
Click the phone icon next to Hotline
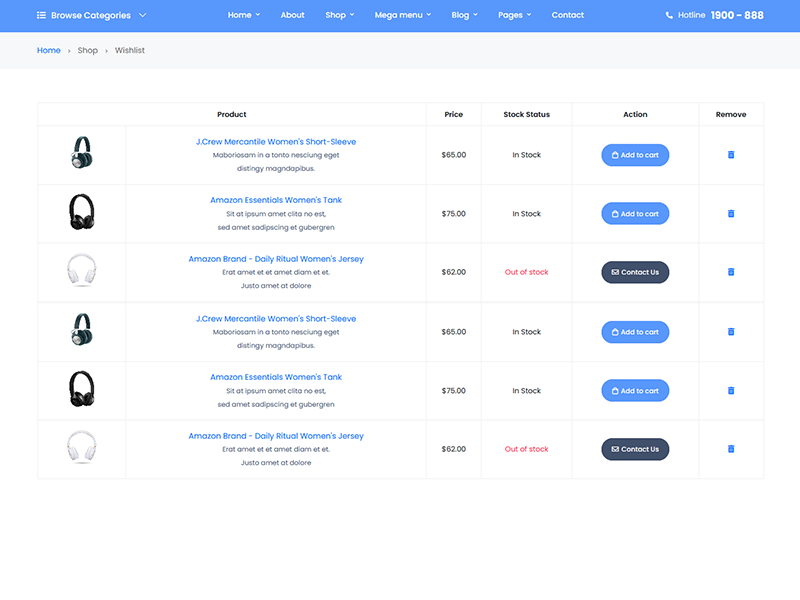tap(669, 16)
